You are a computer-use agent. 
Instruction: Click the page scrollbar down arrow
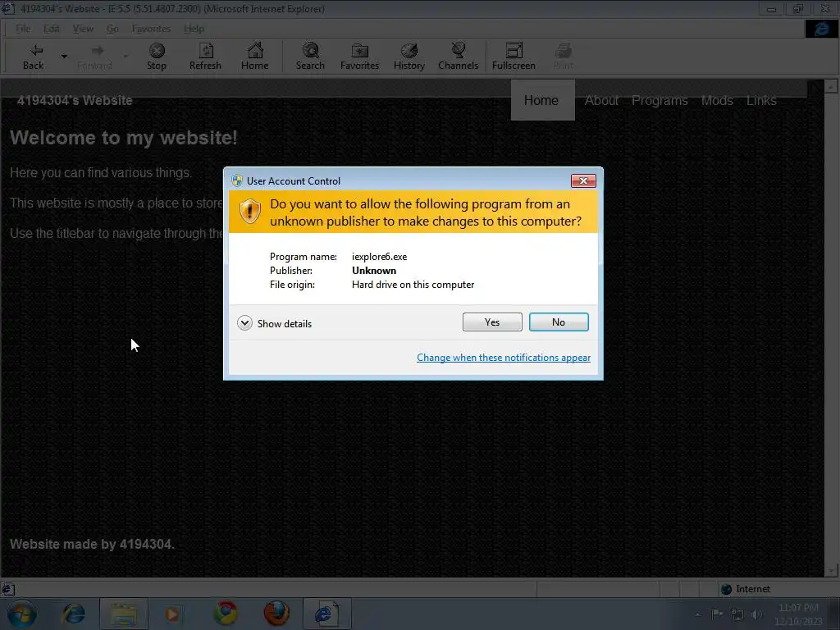[x=831, y=571]
